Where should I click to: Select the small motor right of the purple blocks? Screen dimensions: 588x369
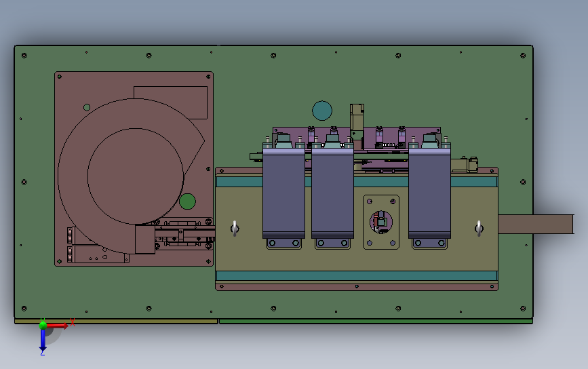click(x=465, y=165)
